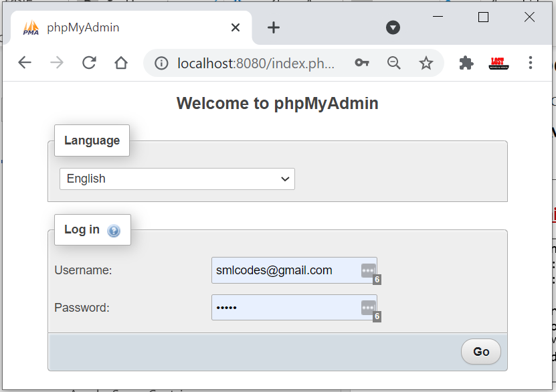Open the Extensions puzzle icon
Viewport: 556px width, 392px height.
(x=466, y=63)
